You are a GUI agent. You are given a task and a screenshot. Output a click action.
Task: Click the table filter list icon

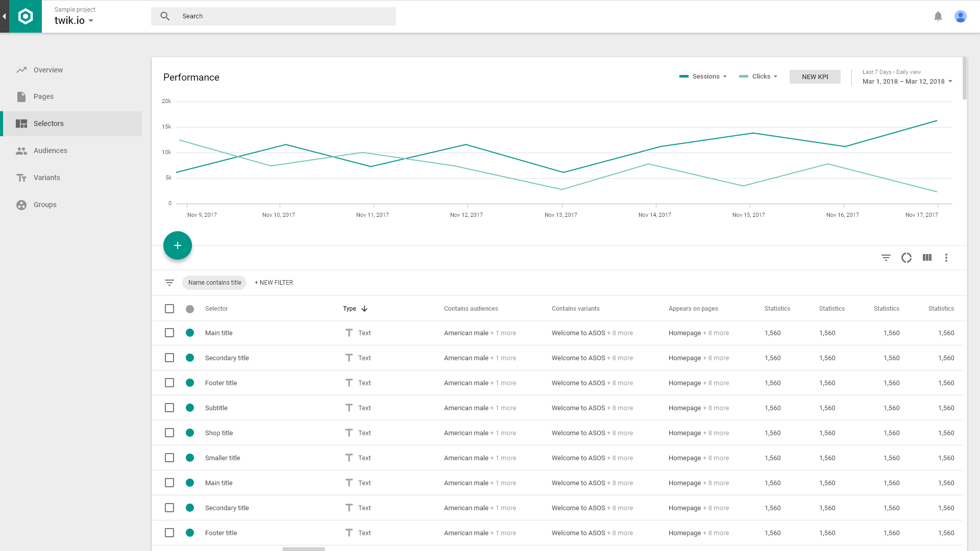pos(886,258)
